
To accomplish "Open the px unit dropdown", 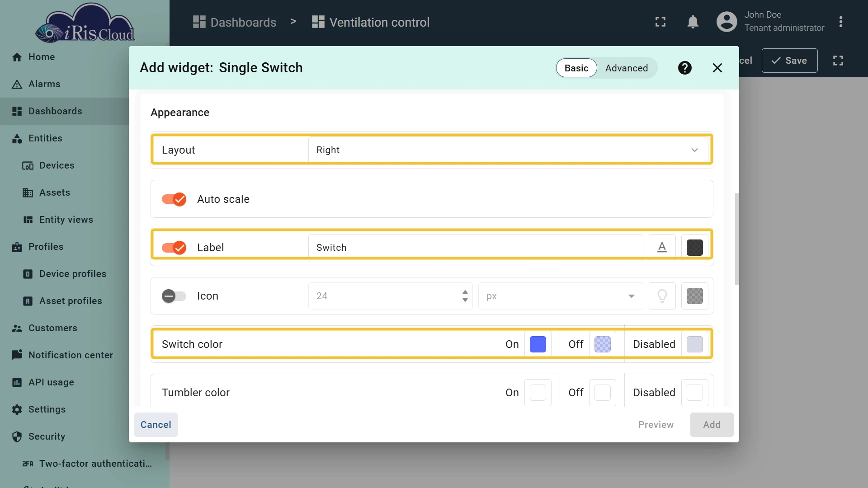I will point(561,296).
